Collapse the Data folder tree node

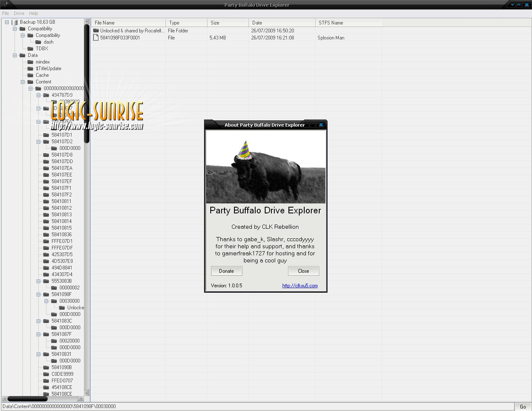click(15, 55)
